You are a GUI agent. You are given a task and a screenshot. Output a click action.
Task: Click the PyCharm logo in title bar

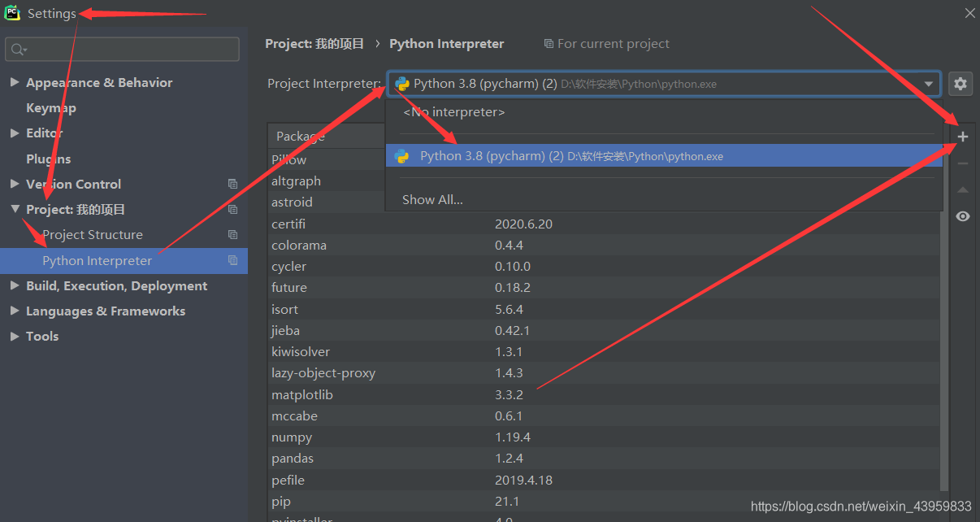[12, 13]
